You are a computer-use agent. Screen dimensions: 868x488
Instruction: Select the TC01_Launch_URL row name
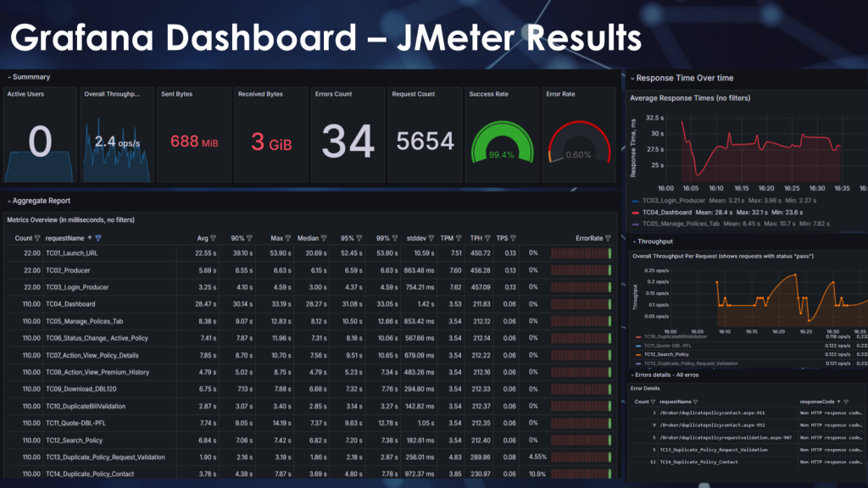point(71,253)
